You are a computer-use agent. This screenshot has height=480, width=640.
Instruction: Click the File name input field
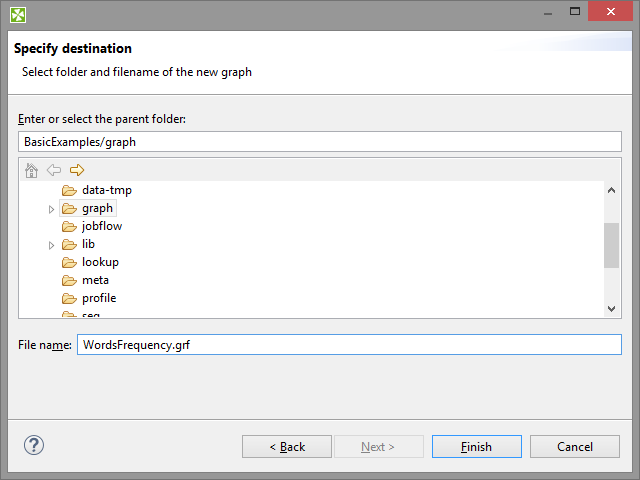pyautogui.click(x=349, y=345)
